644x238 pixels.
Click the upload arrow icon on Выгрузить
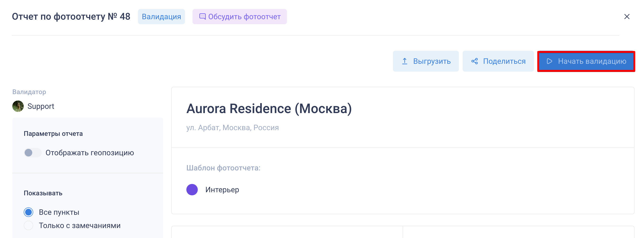(405, 61)
